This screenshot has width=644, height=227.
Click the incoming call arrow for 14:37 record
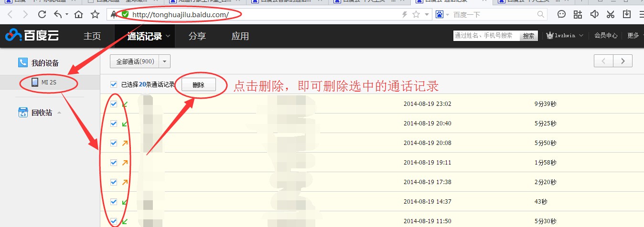[x=125, y=202]
